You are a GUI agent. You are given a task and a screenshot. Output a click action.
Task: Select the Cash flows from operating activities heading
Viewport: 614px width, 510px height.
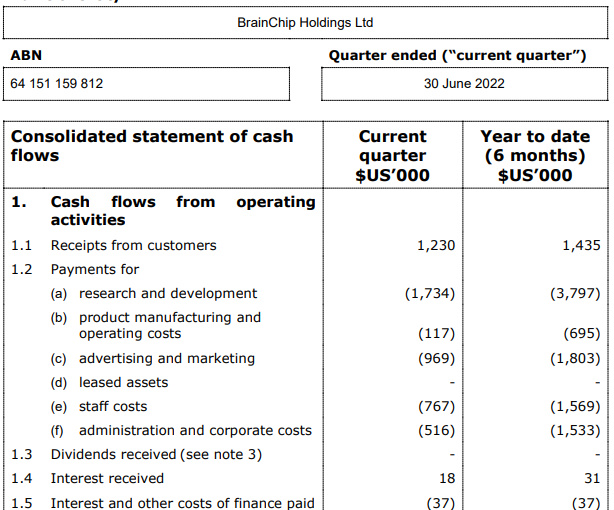click(182, 211)
